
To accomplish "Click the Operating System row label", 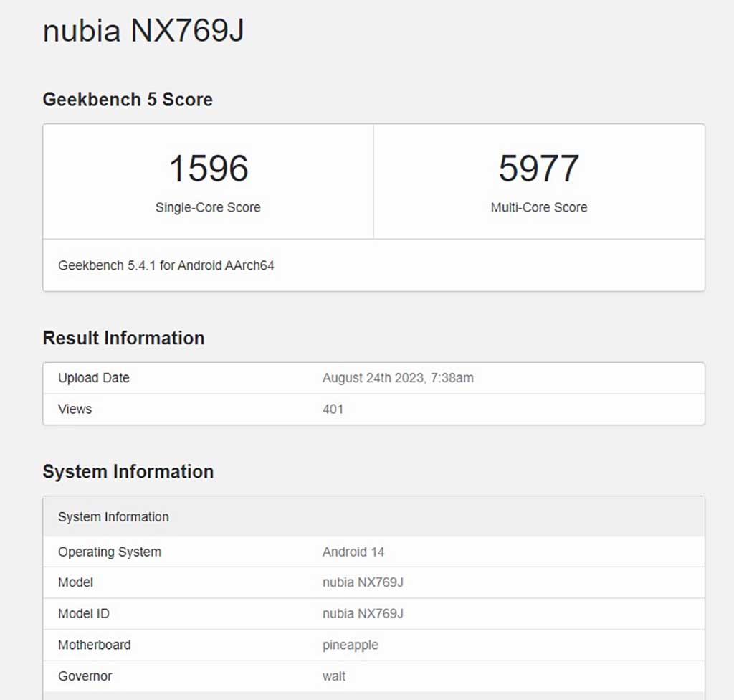I will click(x=110, y=552).
